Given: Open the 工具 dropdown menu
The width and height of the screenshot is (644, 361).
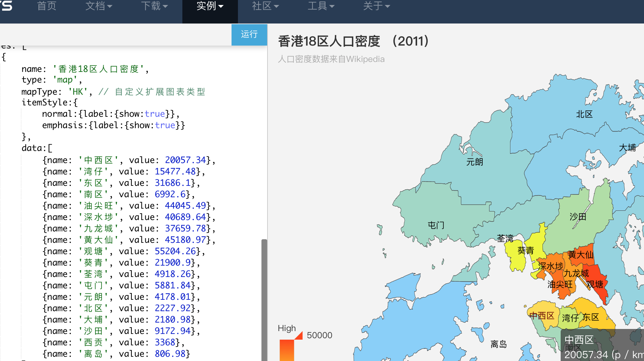Looking at the screenshot, I should click(x=321, y=6).
